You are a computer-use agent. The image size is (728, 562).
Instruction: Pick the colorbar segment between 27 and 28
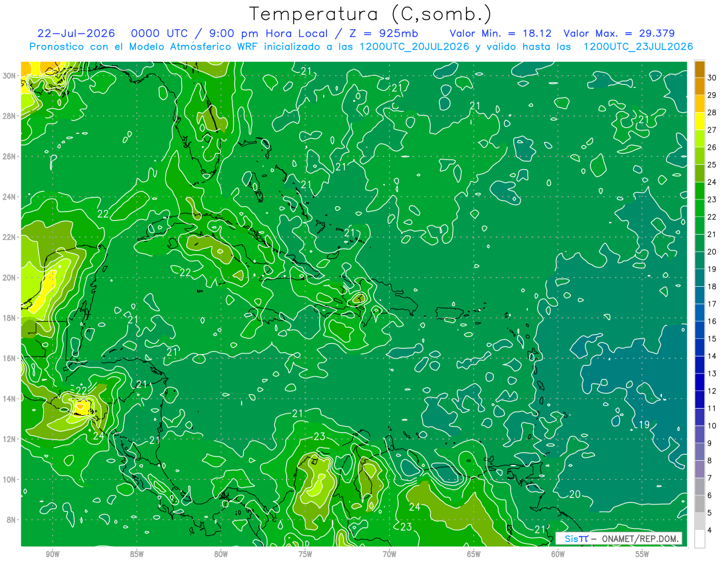pyautogui.click(x=699, y=121)
